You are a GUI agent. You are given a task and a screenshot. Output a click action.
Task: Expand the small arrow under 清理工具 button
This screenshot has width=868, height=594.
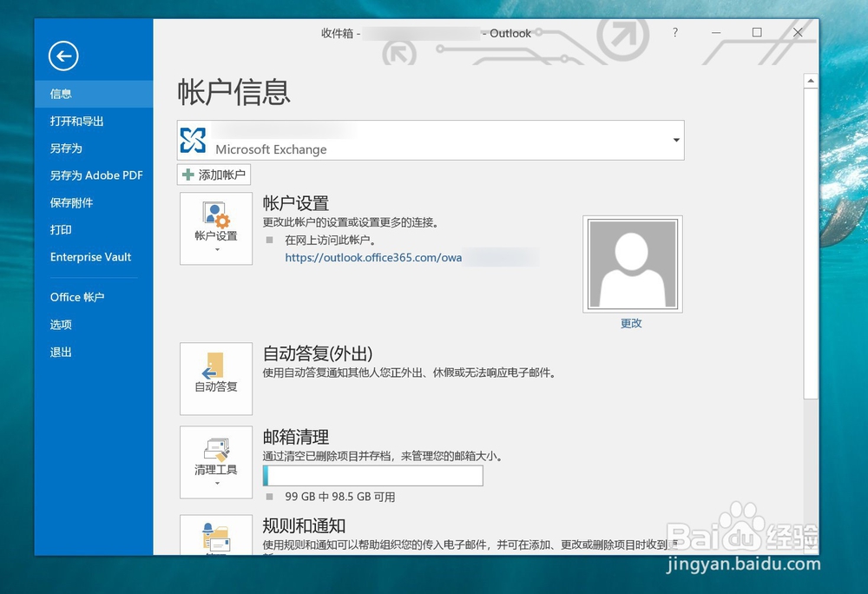point(217,484)
